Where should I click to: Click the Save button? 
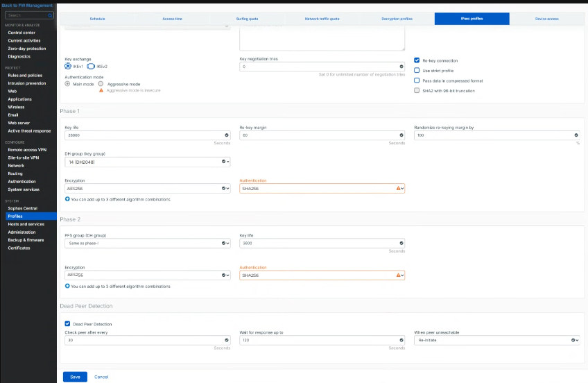75,377
